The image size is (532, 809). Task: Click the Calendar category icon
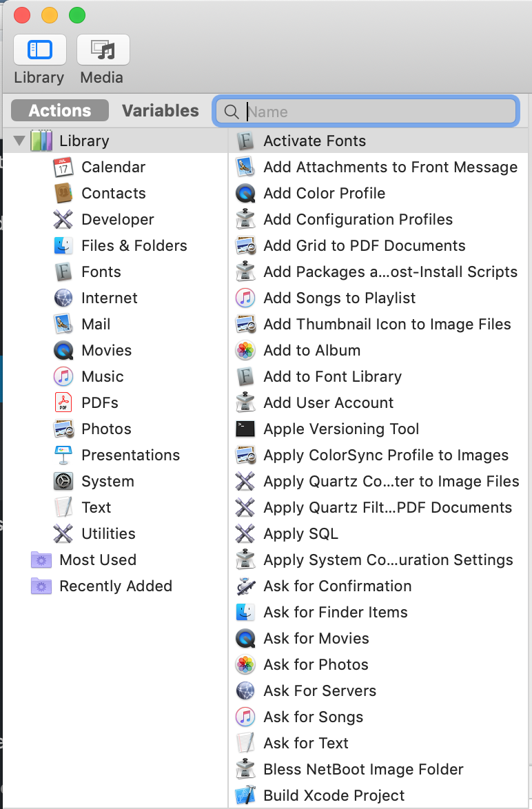click(63, 167)
